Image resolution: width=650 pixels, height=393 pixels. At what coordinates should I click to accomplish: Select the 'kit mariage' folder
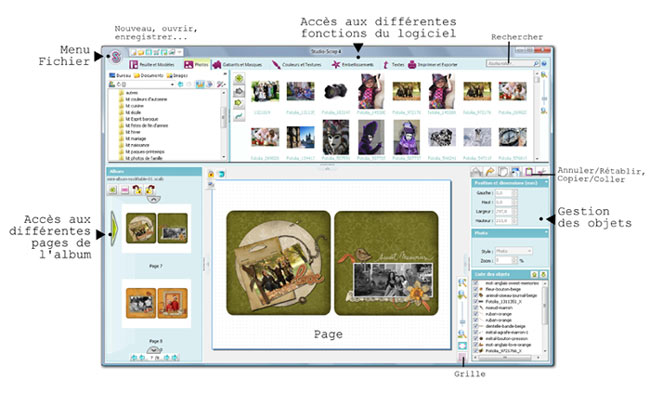pyautogui.click(x=132, y=138)
